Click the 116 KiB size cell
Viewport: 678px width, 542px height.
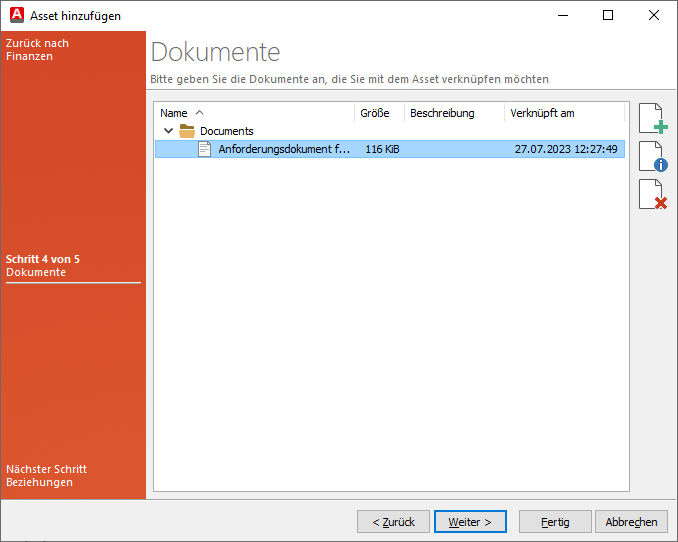pos(382,149)
